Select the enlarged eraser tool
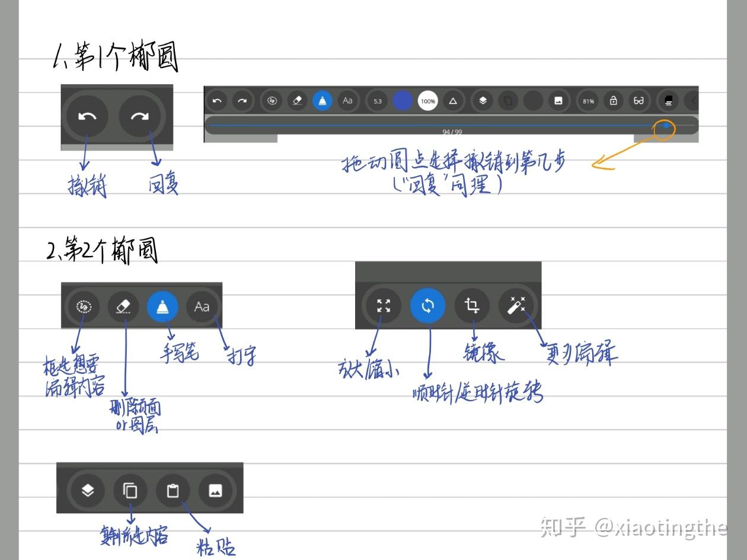Viewport: 747px width, 560px height. [x=123, y=306]
